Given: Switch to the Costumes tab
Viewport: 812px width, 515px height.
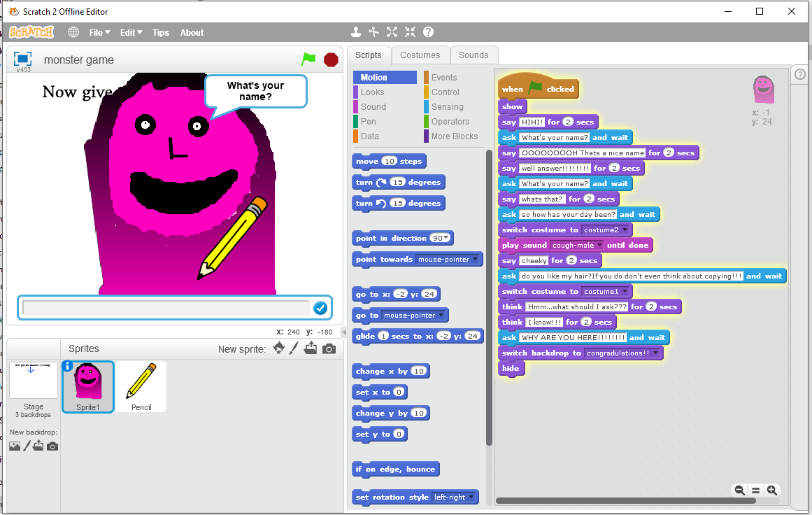Looking at the screenshot, I should click(420, 55).
